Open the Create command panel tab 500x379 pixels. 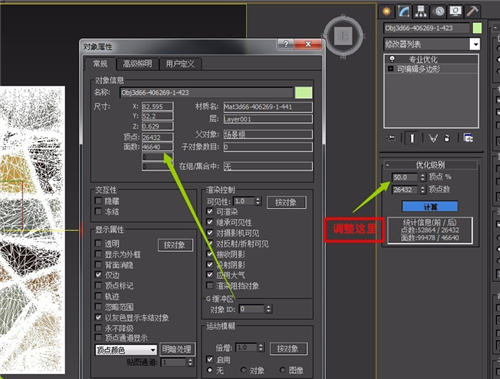point(387,12)
